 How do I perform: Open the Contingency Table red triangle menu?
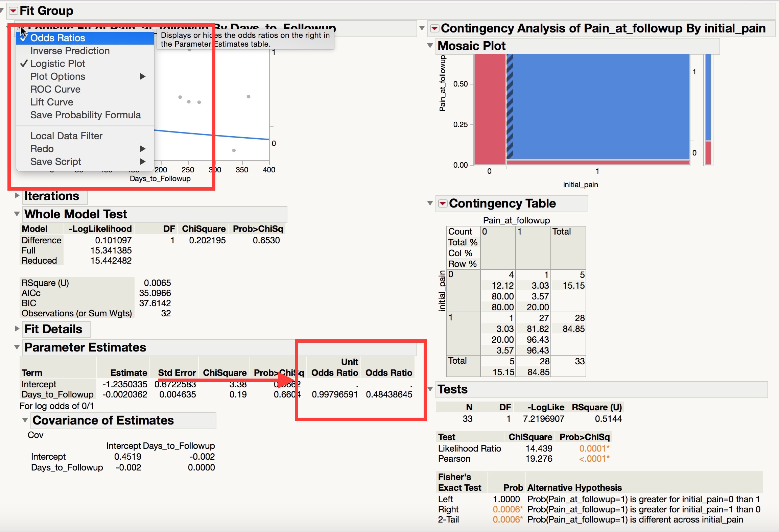pyautogui.click(x=443, y=203)
